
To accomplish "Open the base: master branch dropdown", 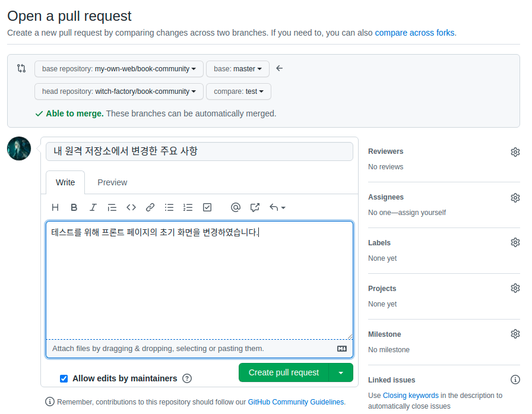I will 237,69.
